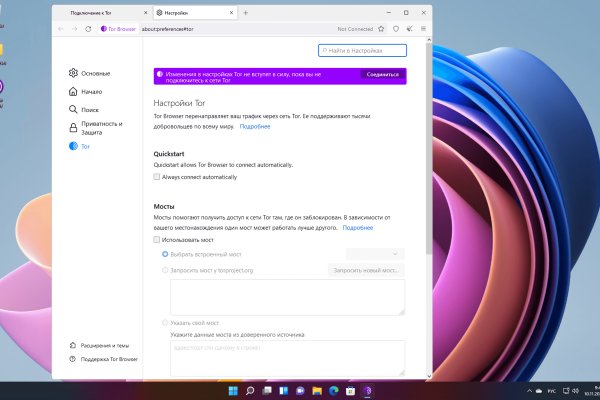Open the hamburger application menu

(426, 29)
